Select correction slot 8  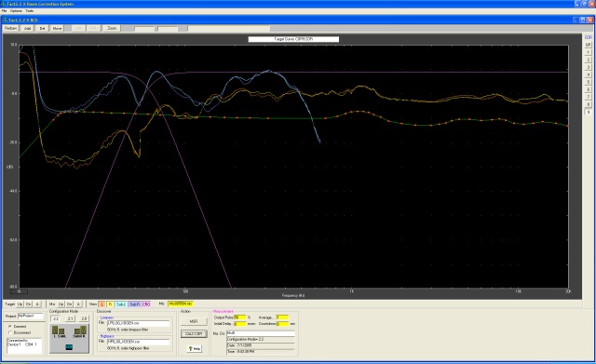pos(588,104)
